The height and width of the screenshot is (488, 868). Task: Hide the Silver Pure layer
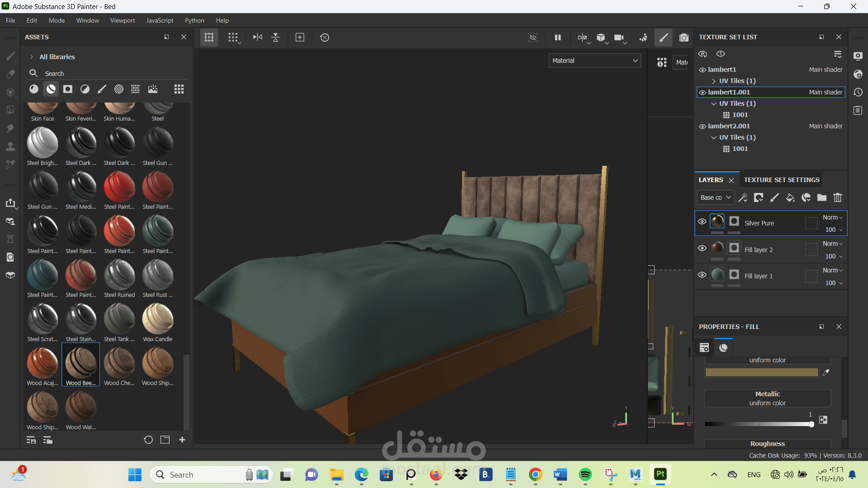click(702, 221)
